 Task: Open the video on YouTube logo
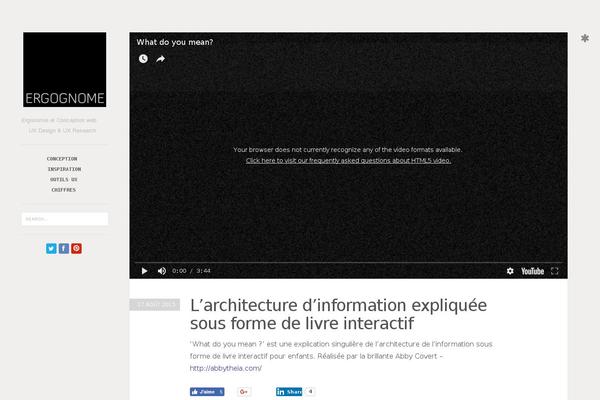click(532, 271)
